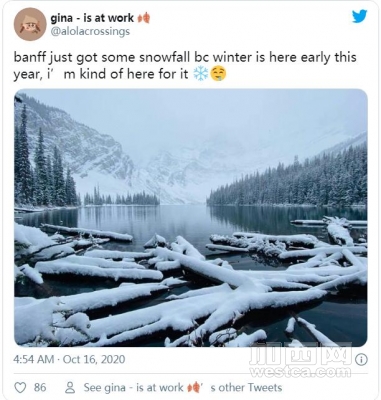Open the info icon beside the timestamp

coord(361,360)
